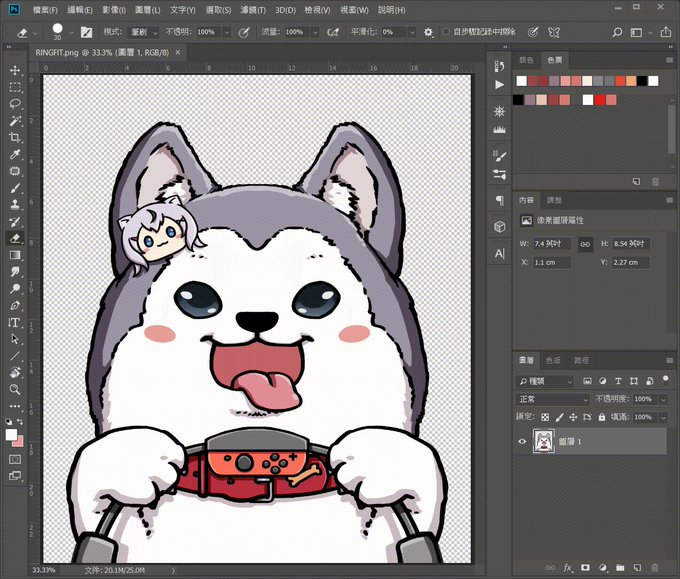
Task: Open the Actions play panel icon
Action: [x=500, y=85]
